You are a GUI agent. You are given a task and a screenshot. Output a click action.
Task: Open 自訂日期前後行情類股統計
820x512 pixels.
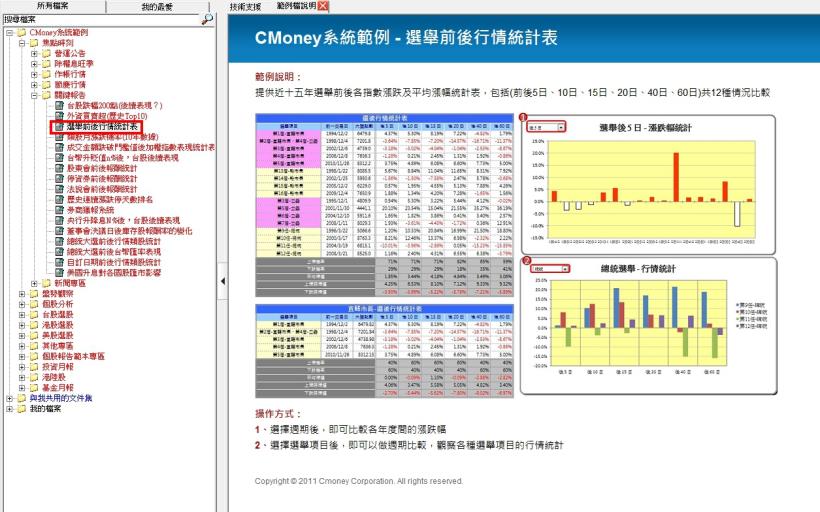click(x=113, y=263)
